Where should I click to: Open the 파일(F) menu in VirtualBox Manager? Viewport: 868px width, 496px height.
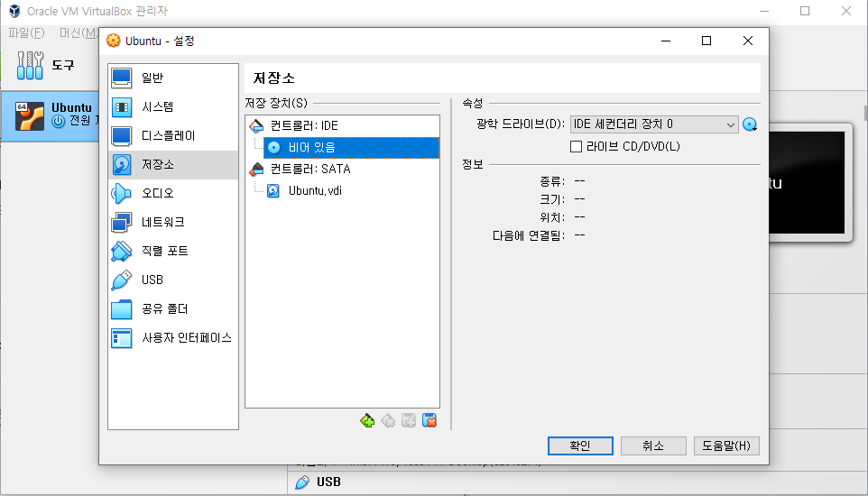coord(26,33)
